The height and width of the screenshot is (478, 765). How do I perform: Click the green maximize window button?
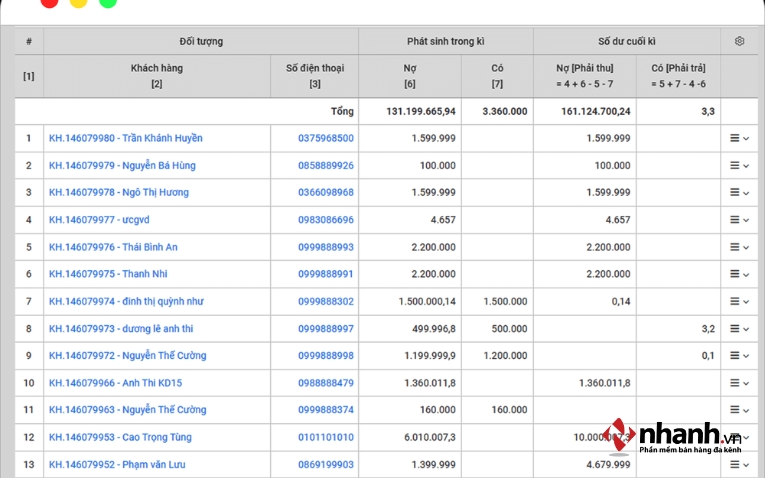point(107,2)
